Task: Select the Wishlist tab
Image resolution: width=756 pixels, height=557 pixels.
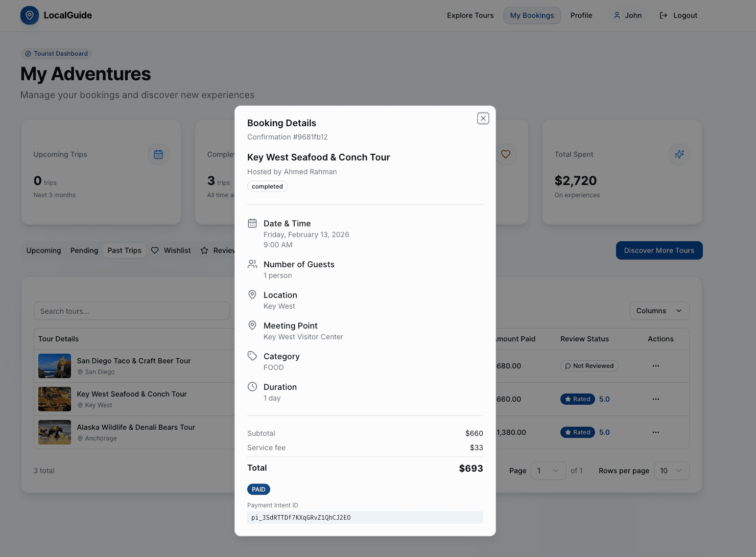Action: point(171,250)
